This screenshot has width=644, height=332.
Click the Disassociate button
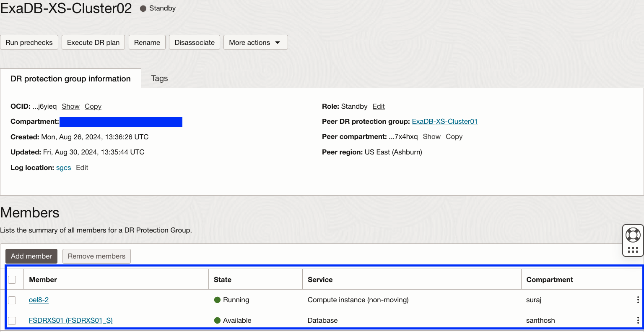(x=195, y=42)
